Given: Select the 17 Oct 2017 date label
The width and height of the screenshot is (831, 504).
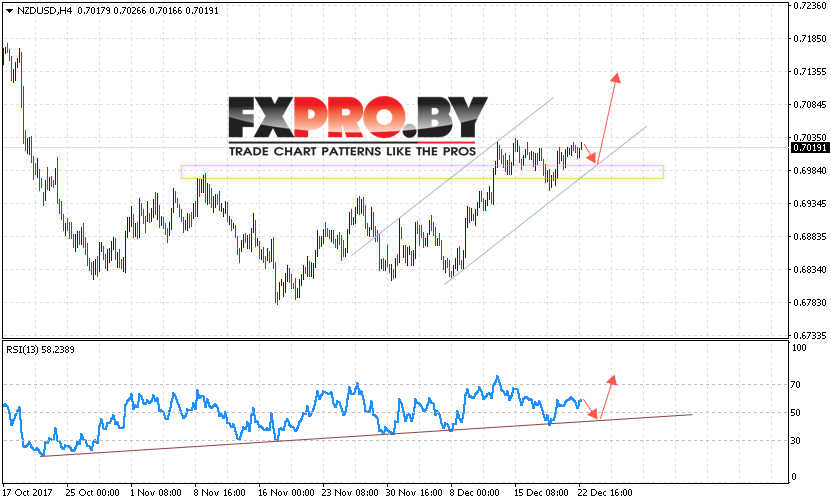Looking at the screenshot, I should pyautogui.click(x=28, y=493).
